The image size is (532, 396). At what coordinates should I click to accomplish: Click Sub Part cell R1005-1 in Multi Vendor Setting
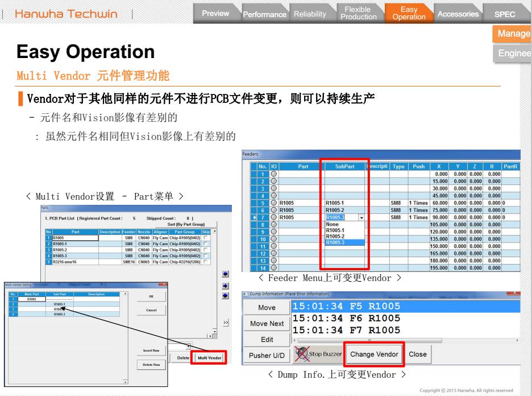[x=59, y=304]
